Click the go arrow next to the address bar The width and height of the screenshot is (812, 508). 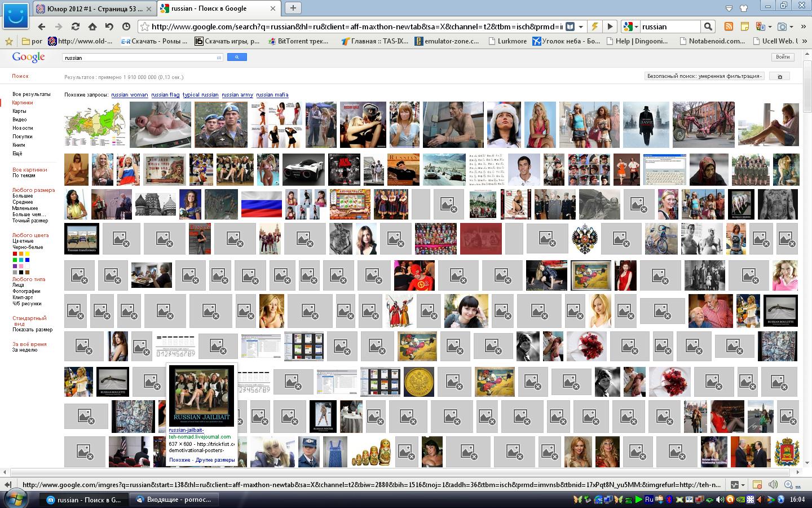tap(610, 27)
